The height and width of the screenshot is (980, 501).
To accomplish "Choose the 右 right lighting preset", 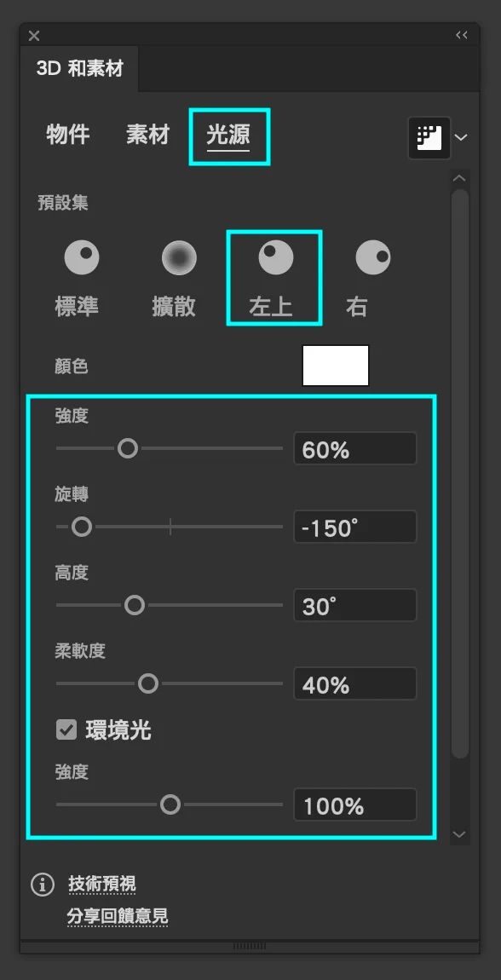I will [373, 257].
